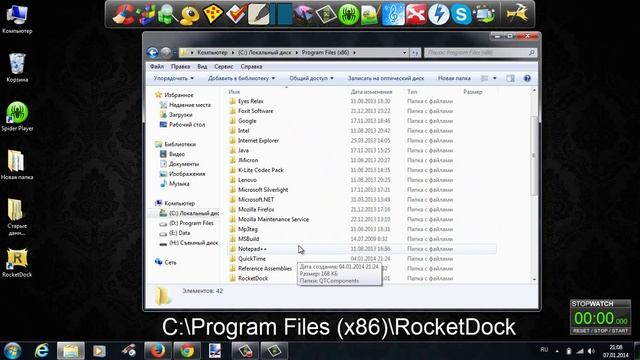Expand the breadcrumb arrow after Компьютер
The image size is (640, 360).
(x=233, y=53)
